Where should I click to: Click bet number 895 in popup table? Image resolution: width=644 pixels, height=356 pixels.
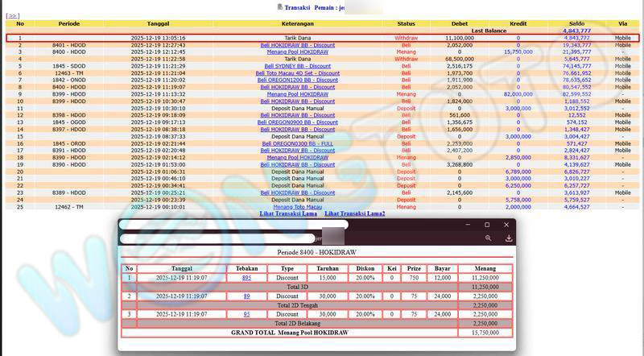pyautogui.click(x=246, y=278)
